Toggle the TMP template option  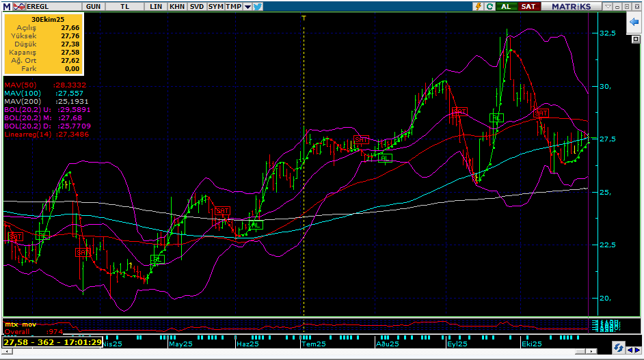tap(233, 6)
